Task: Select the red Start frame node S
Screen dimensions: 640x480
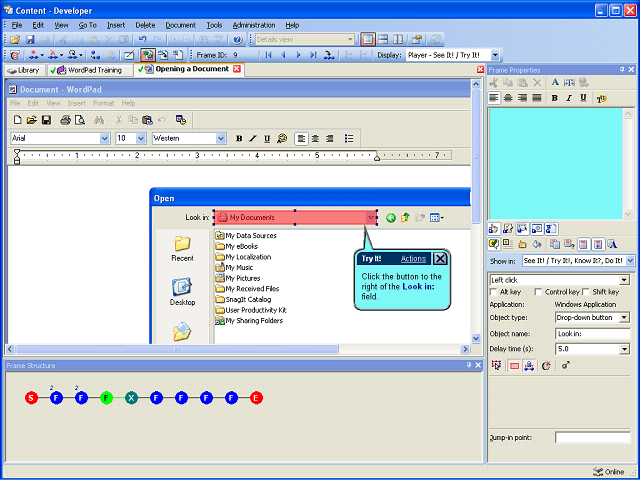Action: pyautogui.click(x=31, y=398)
